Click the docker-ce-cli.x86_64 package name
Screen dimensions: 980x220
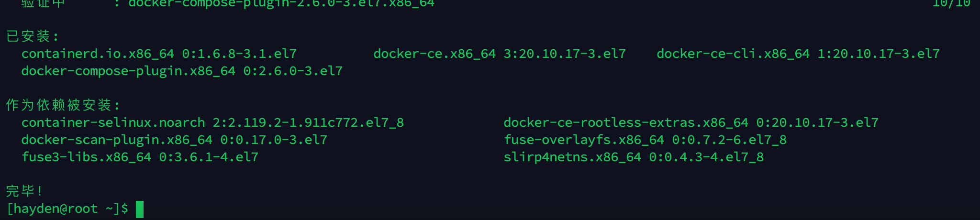(x=733, y=54)
